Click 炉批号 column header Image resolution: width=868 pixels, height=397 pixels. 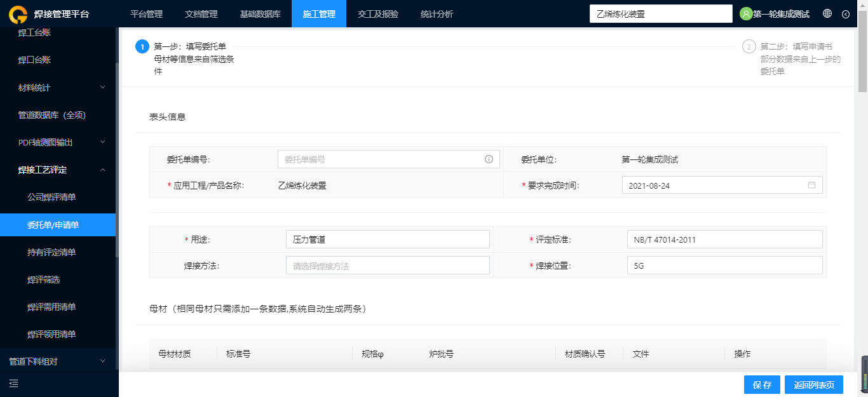(x=441, y=354)
